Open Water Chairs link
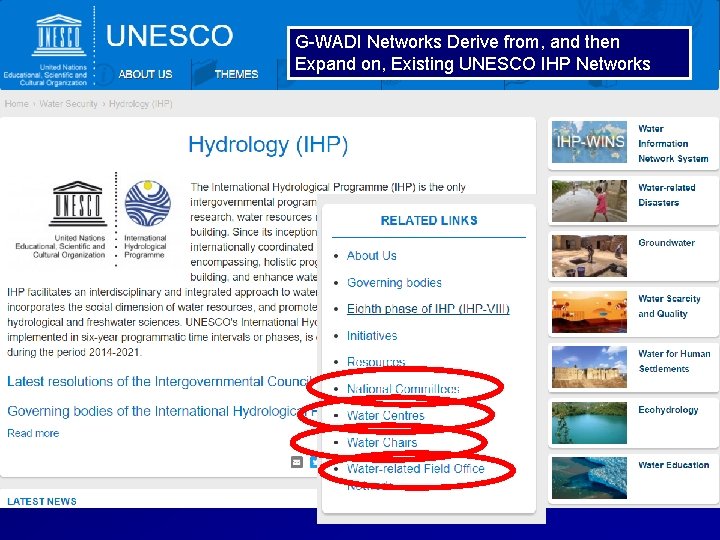 click(382, 443)
